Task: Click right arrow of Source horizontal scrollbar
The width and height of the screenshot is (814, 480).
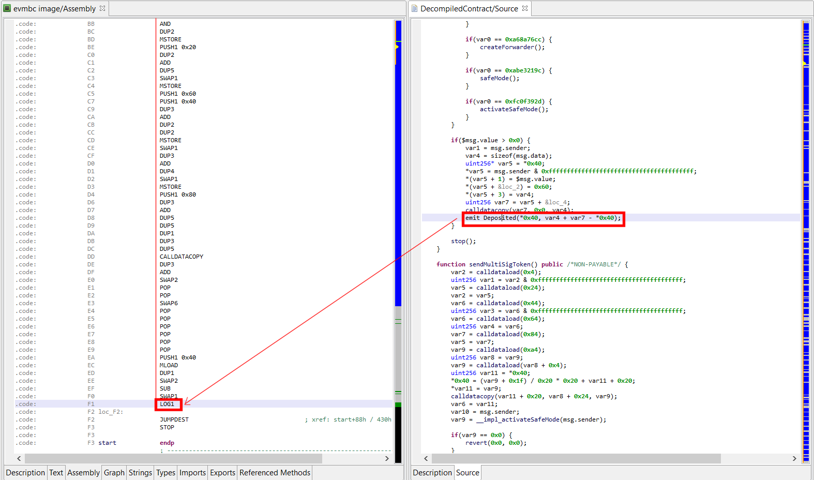Action: [x=794, y=459]
